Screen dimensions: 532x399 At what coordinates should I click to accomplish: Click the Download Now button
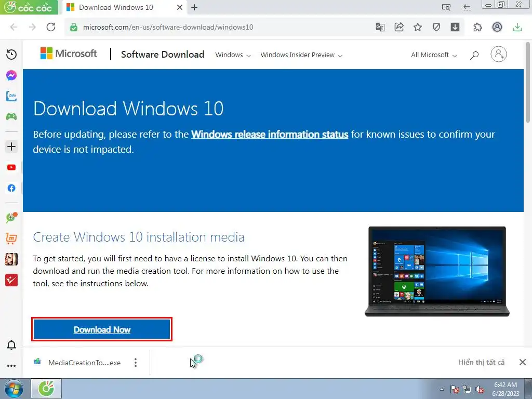coord(102,329)
